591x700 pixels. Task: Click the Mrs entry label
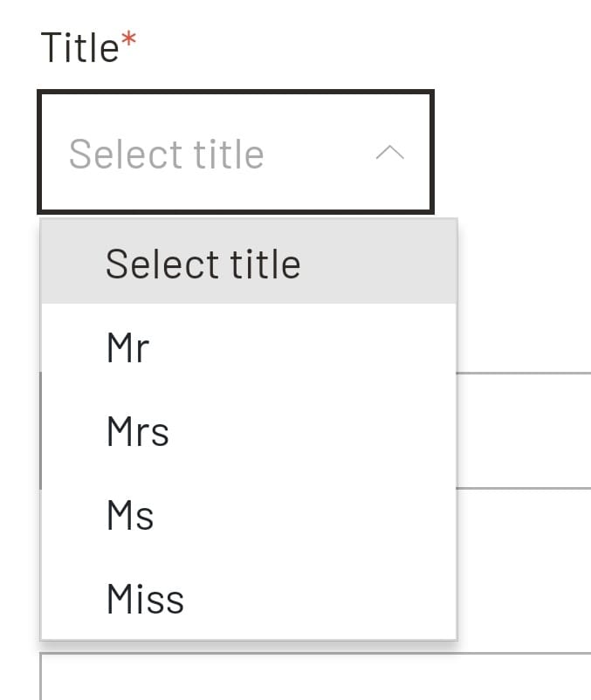[x=137, y=432]
